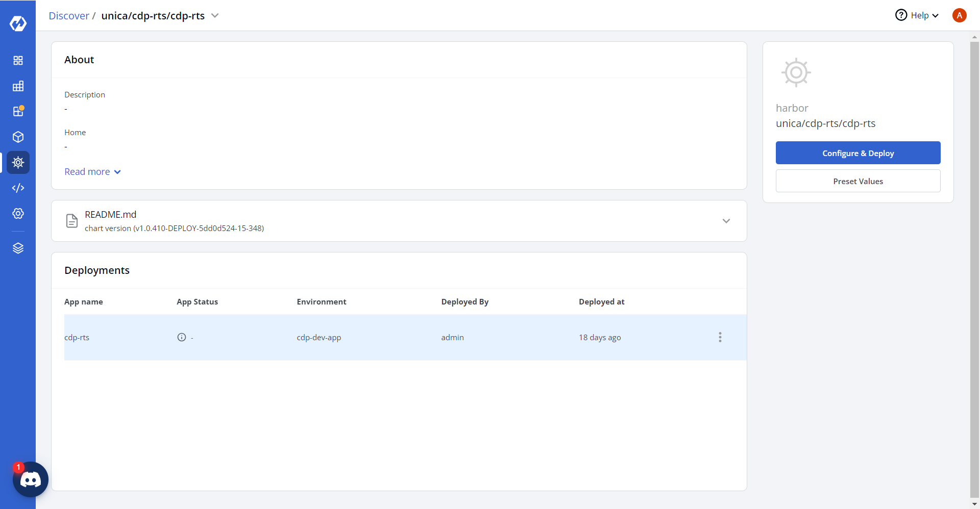Expand Read more in About section
Image resolution: width=980 pixels, height=509 pixels.
click(x=92, y=172)
